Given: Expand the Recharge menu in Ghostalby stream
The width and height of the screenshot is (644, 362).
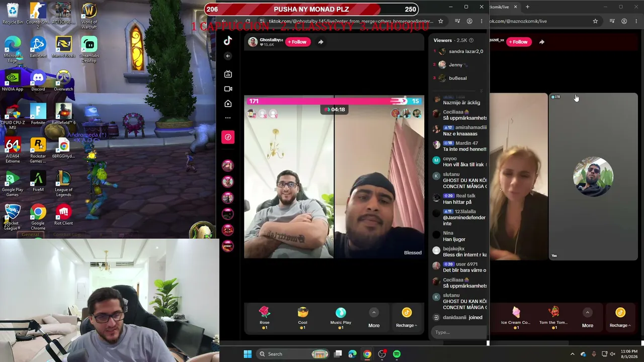Looking at the screenshot, I should pyautogui.click(x=407, y=319).
